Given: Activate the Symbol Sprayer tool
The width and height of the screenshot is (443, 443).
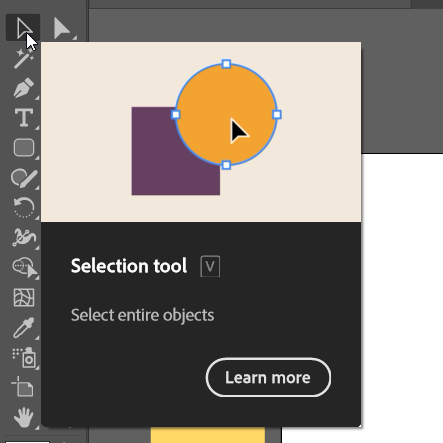Looking at the screenshot, I should click(24, 358).
